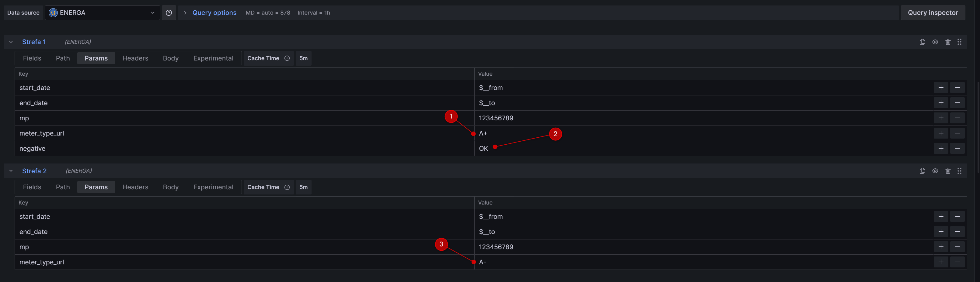980x282 pixels.
Task: Collapse the Strefa 1 query
Action: (11, 42)
